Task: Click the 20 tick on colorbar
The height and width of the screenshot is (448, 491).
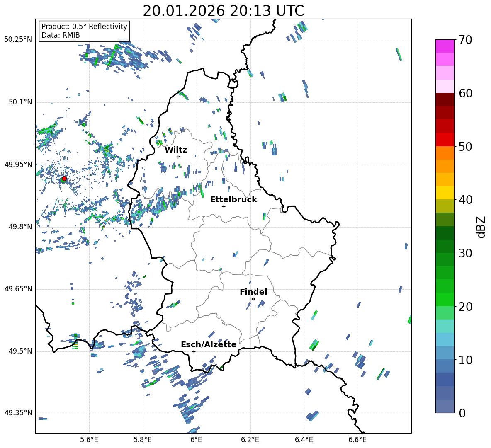Action: click(x=465, y=307)
